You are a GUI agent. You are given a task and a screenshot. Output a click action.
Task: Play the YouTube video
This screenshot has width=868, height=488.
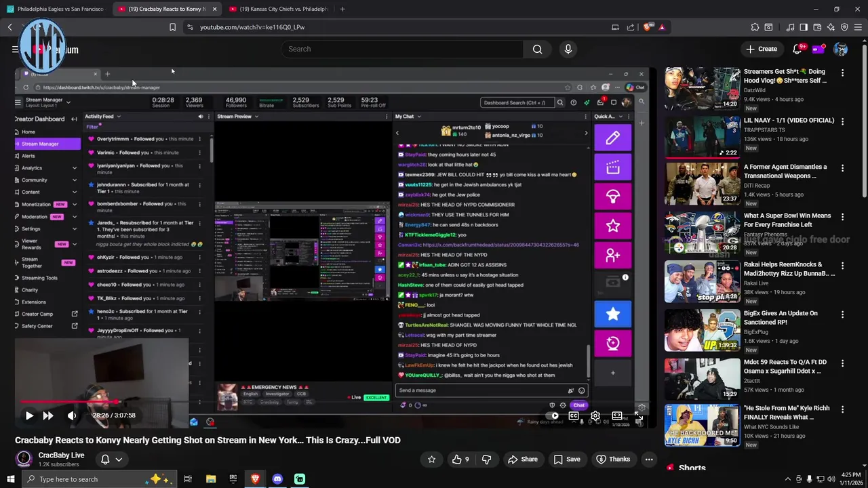coord(29,415)
